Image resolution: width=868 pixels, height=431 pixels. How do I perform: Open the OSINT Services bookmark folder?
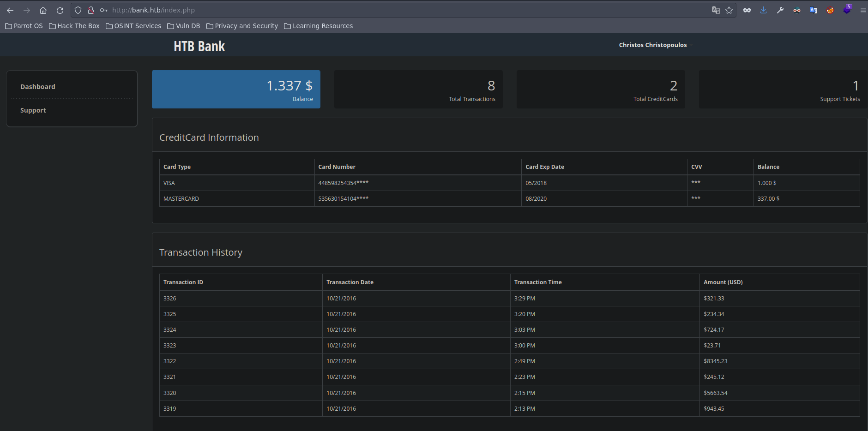pos(133,26)
